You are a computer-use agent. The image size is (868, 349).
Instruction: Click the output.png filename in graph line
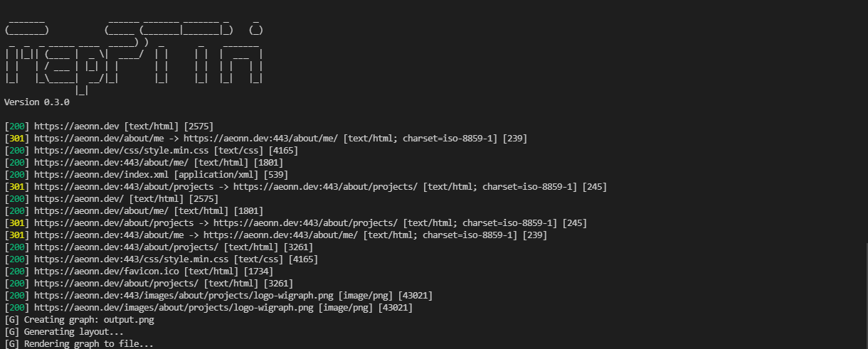(129, 320)
